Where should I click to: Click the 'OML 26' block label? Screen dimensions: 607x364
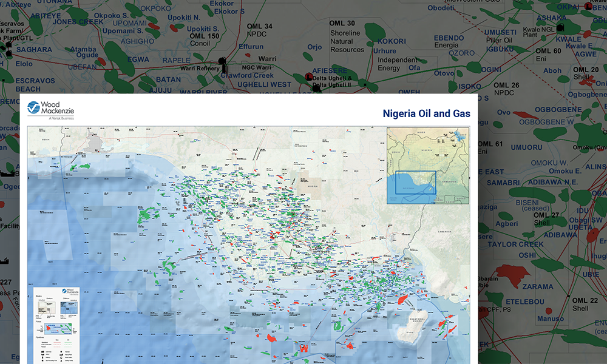(x=506, y=85)
